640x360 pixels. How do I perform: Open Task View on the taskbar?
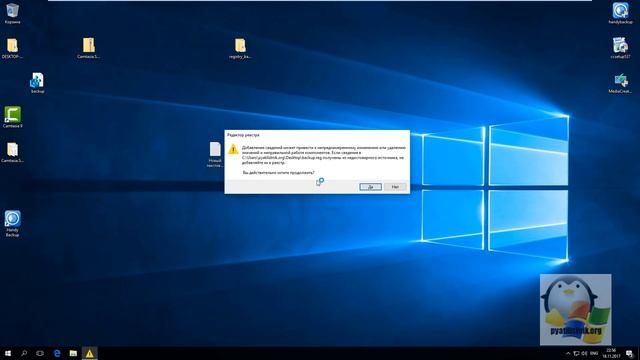pyautogui.click(x=40, y=353)
